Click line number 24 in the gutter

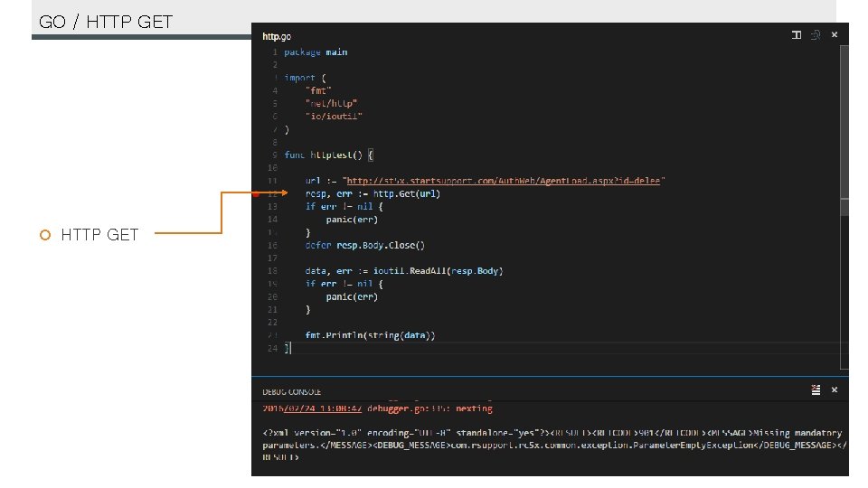(x=272, y=349)
